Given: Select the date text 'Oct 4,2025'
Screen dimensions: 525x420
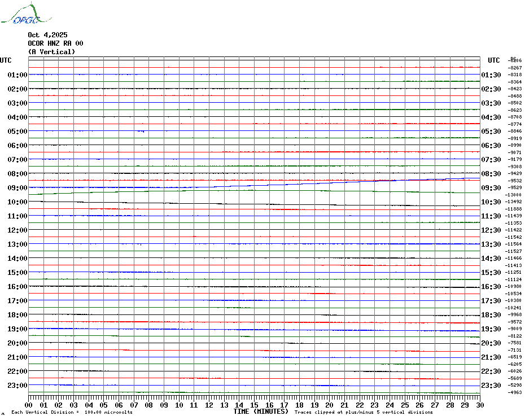Looking at the screenshot, I should 47,35.
